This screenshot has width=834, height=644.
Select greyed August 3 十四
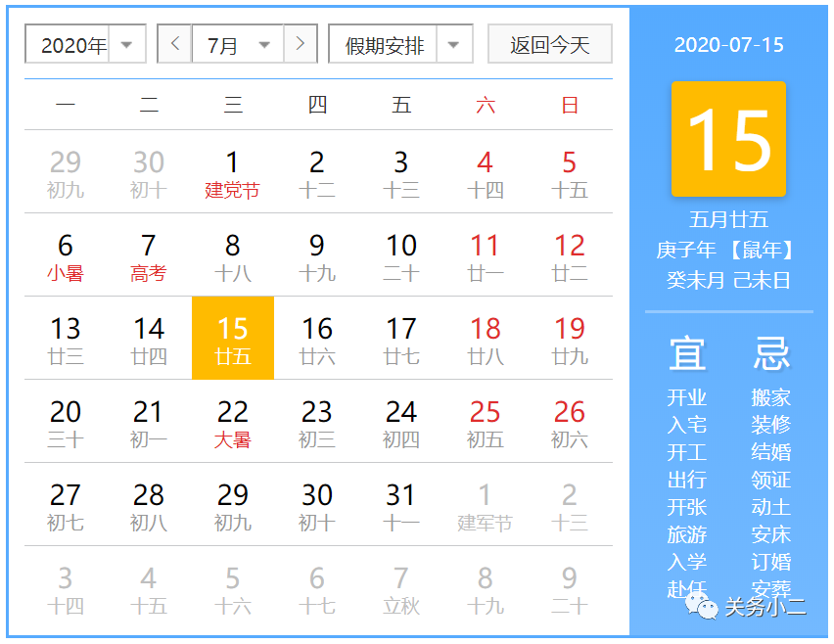tap(66, 588)
